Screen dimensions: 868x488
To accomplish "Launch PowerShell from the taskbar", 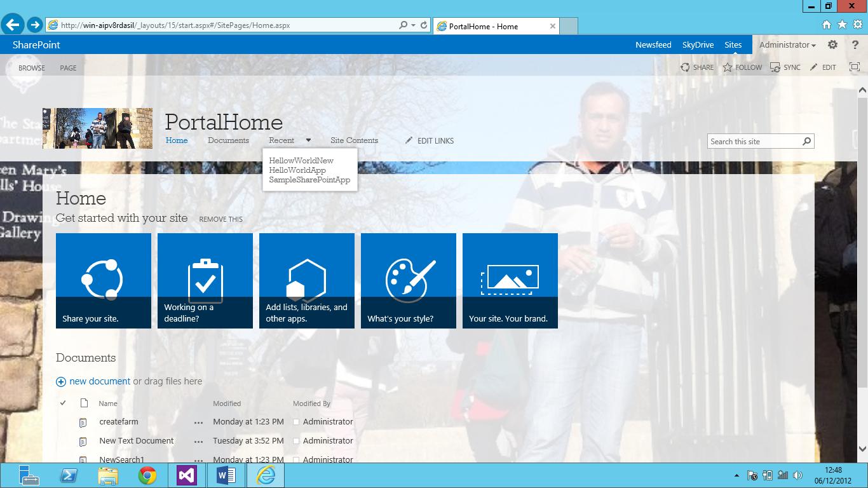I will pos(69,475).
